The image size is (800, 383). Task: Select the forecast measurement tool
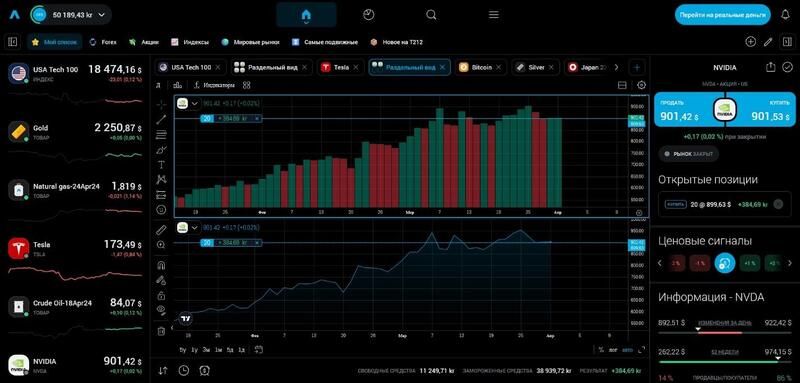(161, 194)
